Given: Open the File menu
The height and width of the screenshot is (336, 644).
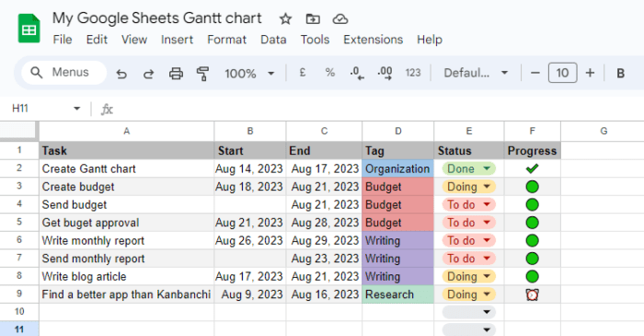Looking at the screenshot, I should click(x=63, y=40).
